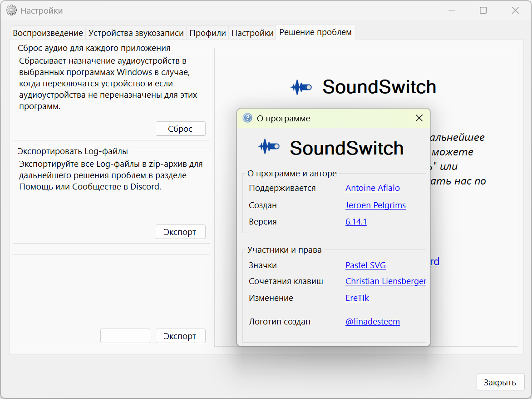Close the О программе dialog

(x=419, y=118)
